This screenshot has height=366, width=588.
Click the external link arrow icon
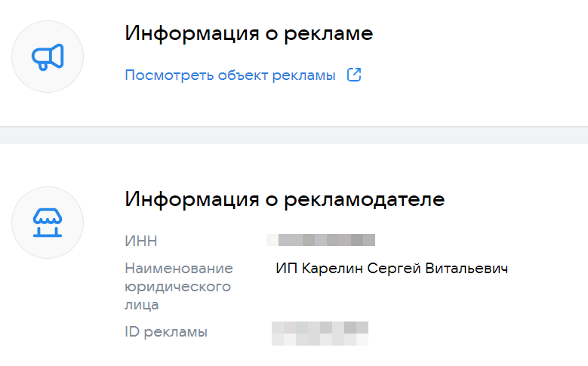(x=353, y=75)
